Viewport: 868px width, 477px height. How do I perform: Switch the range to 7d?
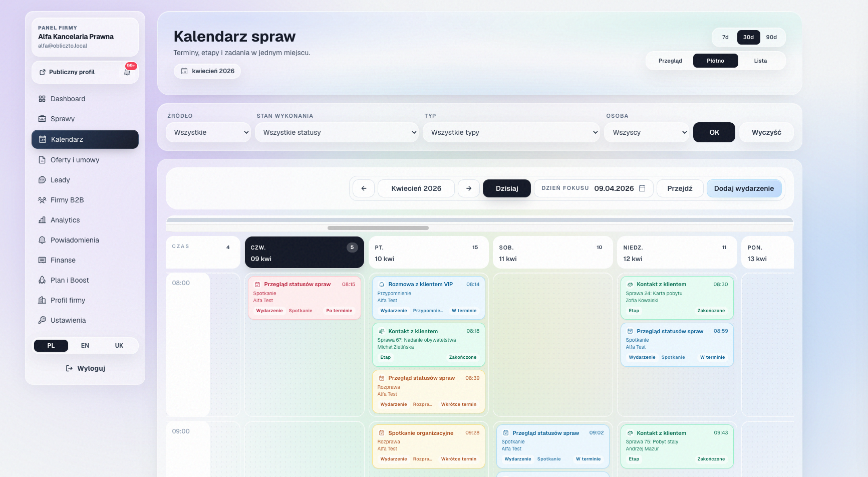[725, 37]
